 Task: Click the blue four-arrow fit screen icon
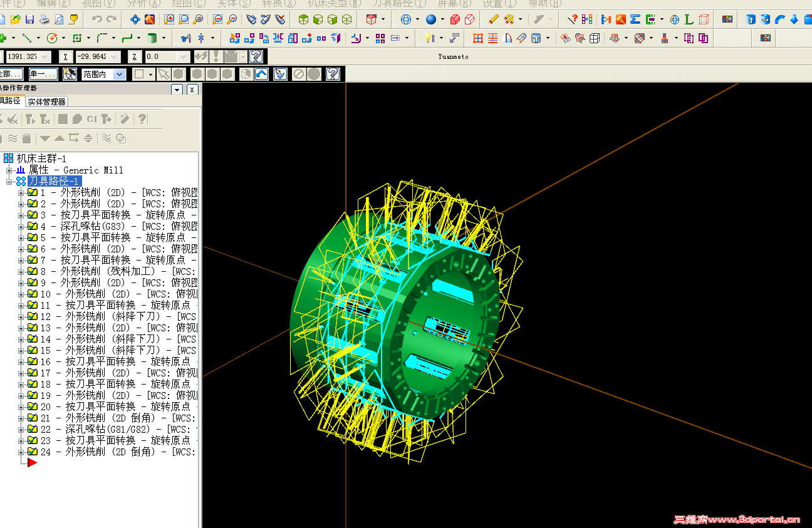[135, 19]
